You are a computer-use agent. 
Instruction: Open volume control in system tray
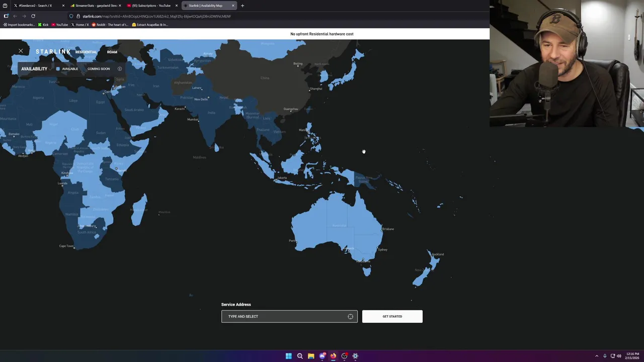(619, 356)
